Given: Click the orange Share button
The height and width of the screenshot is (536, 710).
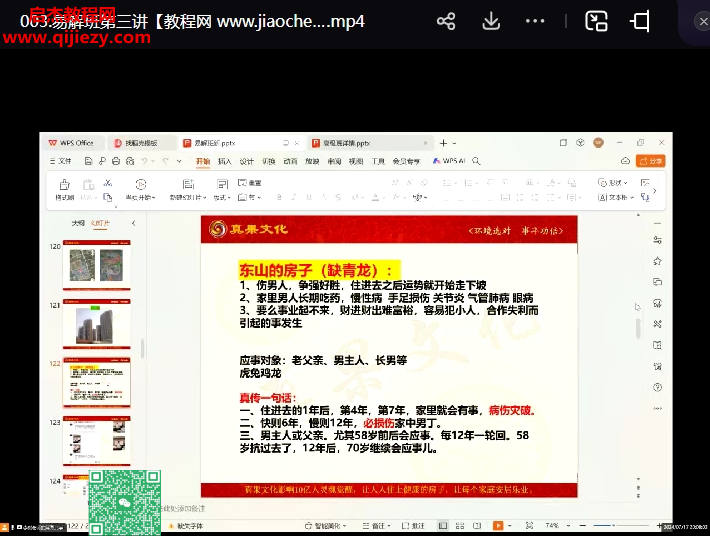Looking at the screenshot, I should click(x=650, y=161).
